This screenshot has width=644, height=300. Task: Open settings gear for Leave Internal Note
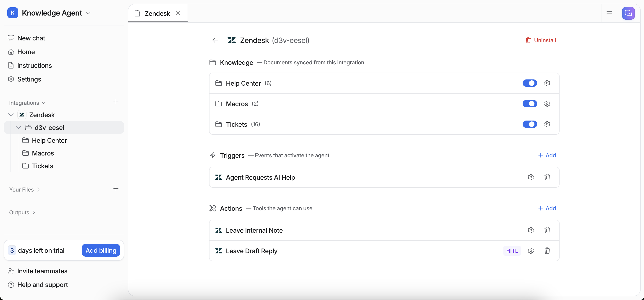point(531,230)
